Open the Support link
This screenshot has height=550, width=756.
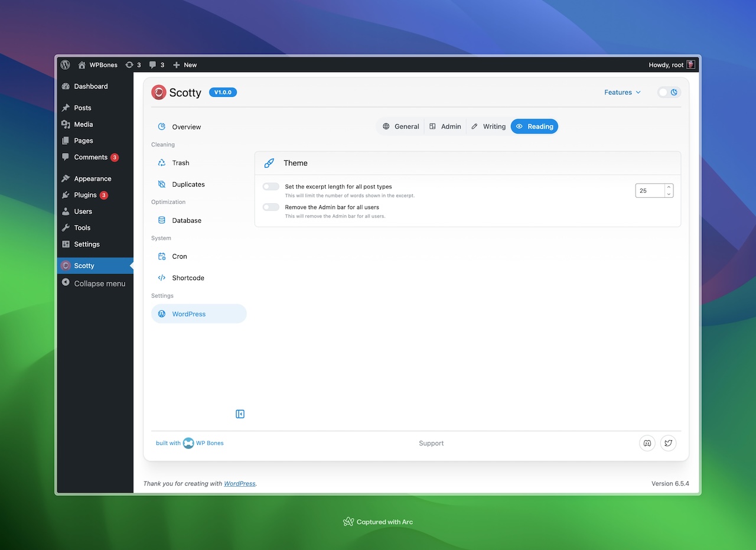431,443
